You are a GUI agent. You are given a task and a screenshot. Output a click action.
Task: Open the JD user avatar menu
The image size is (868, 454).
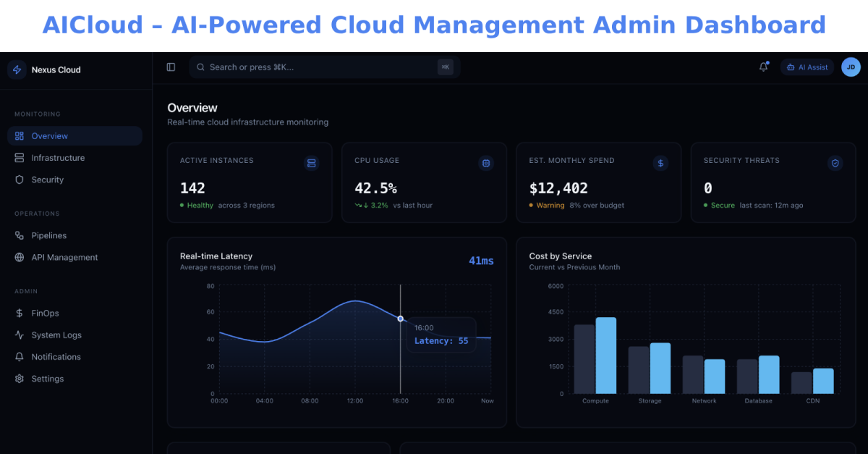pos(851,67)
